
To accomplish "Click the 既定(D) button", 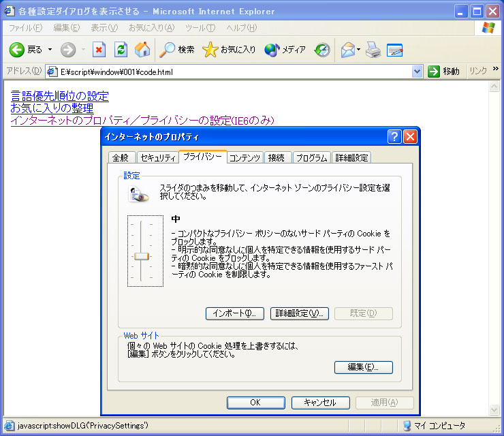I will click(364, 313).
